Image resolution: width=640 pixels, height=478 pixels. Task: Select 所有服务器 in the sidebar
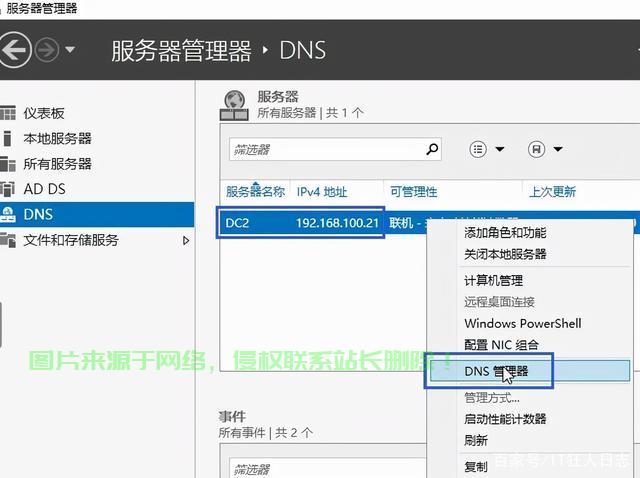point(57,163)
